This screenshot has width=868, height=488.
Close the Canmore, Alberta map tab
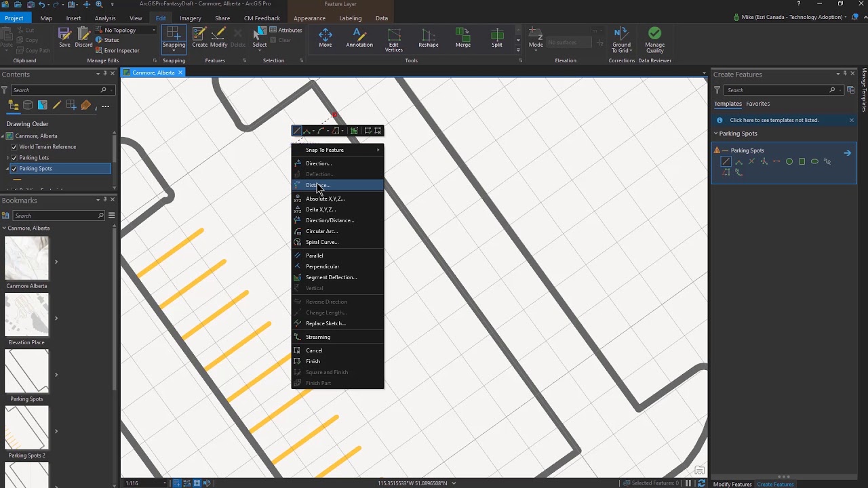(180, 73)
